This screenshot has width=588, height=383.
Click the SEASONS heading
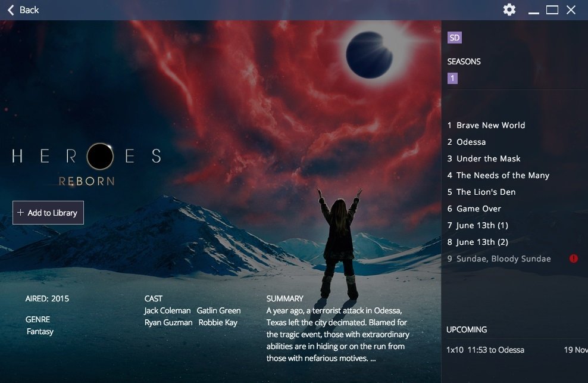464,61
